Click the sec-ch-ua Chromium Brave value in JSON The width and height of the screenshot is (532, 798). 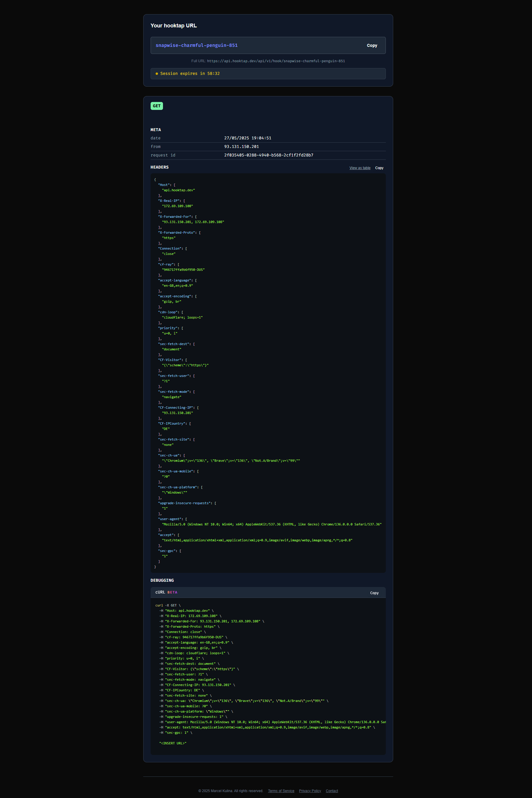(x=231, y=461)
